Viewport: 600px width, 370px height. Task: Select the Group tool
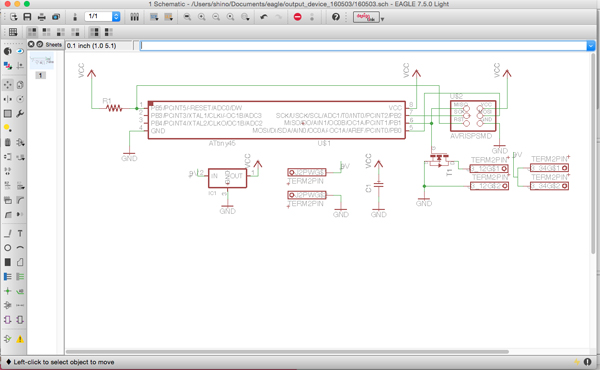click(8, 114)
